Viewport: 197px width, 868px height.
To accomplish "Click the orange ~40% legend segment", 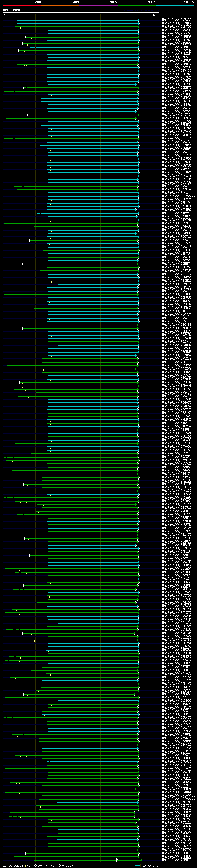I will click(x=60, y=6).
